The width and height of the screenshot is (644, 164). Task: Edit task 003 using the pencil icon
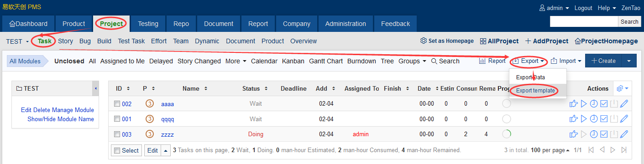[x=624, y=134]
